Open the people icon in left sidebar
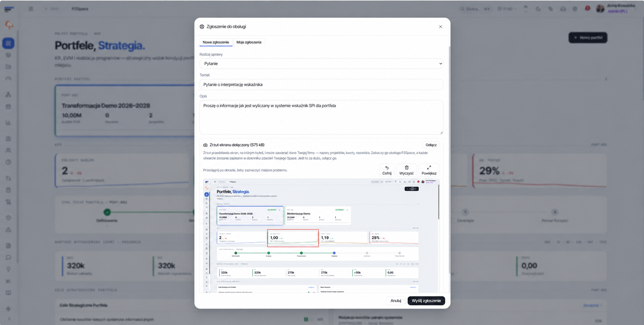 (8, 150)
